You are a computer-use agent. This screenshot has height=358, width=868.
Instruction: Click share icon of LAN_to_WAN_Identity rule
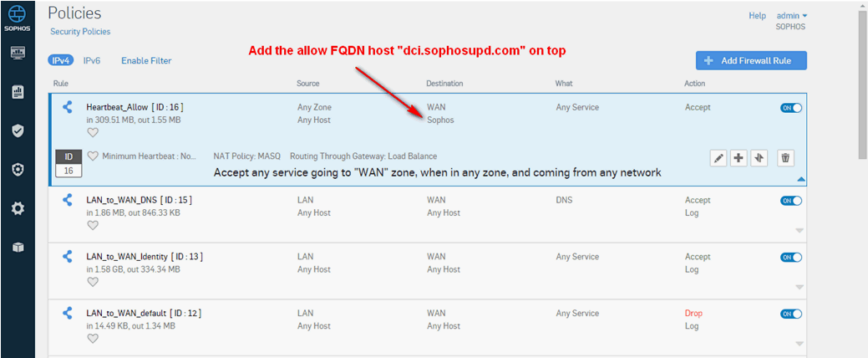point(67,257)
